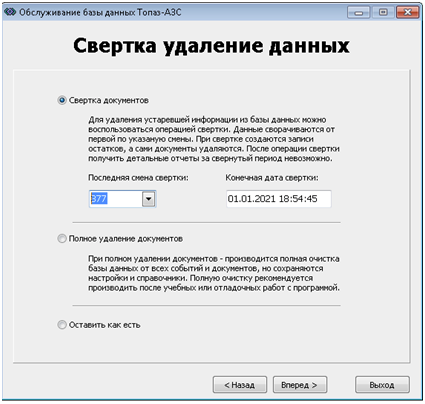
Task: Exit the wizard with the Выход button
Action: point(382,385)
